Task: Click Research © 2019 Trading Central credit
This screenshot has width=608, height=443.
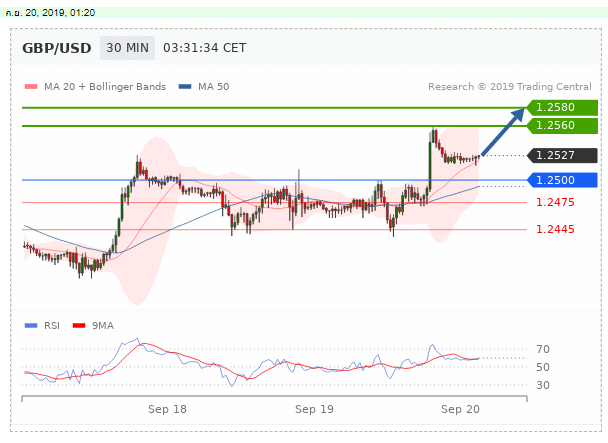Action: click(x=510, y=87)
